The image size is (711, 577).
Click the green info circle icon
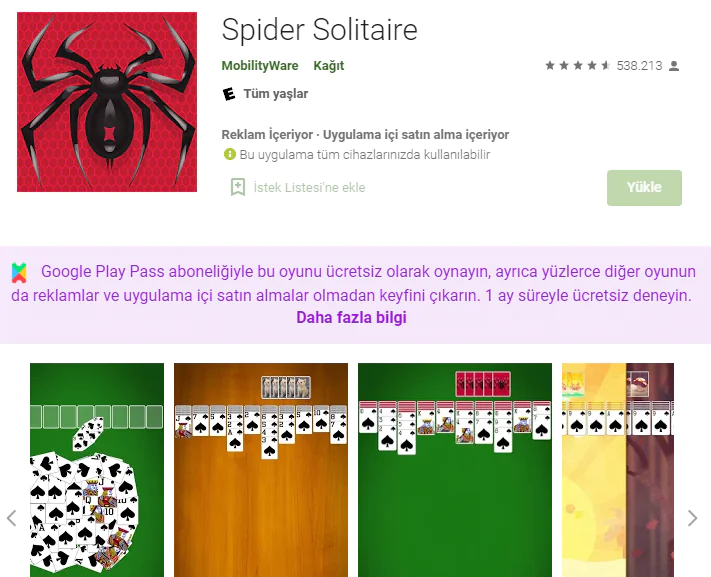(230, 154)
